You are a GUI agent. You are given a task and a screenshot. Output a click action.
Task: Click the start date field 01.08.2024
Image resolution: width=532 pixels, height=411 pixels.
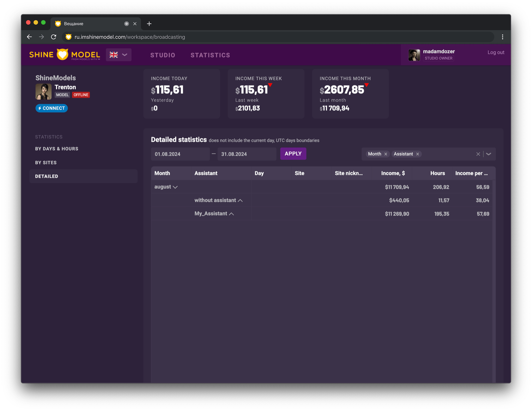click(180, 154)
